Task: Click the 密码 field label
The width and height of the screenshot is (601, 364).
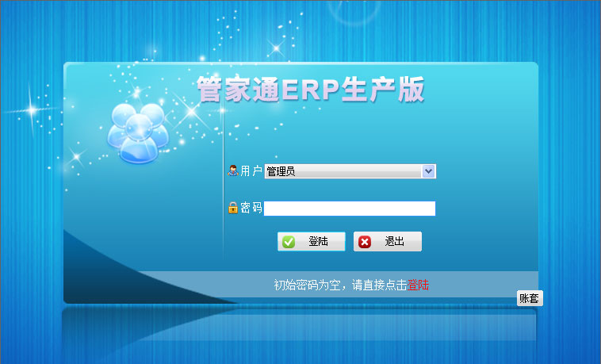Action: (251, 208)
